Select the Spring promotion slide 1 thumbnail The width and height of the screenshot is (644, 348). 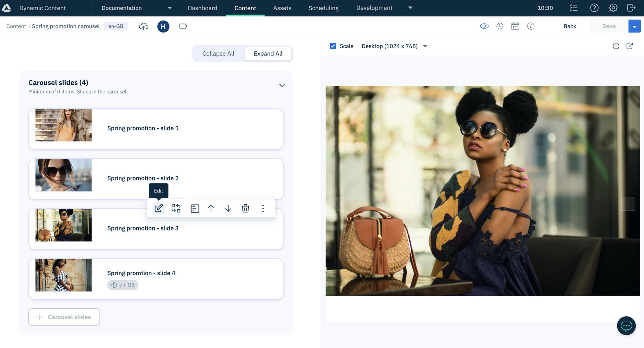click(x=63, y=125)
